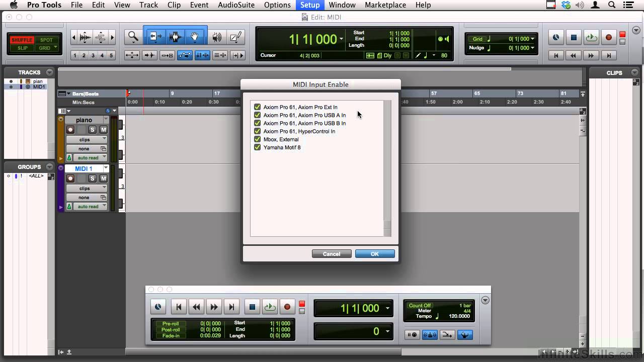Uncheck Mbox, External input
This screenshot has width=644, height=362.
point(257,139)
